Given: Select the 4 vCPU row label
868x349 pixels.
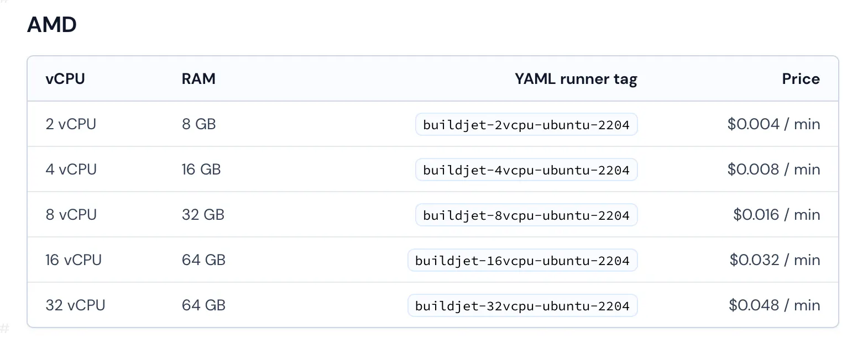Looking at the screenshot, I should pos(71,170).
